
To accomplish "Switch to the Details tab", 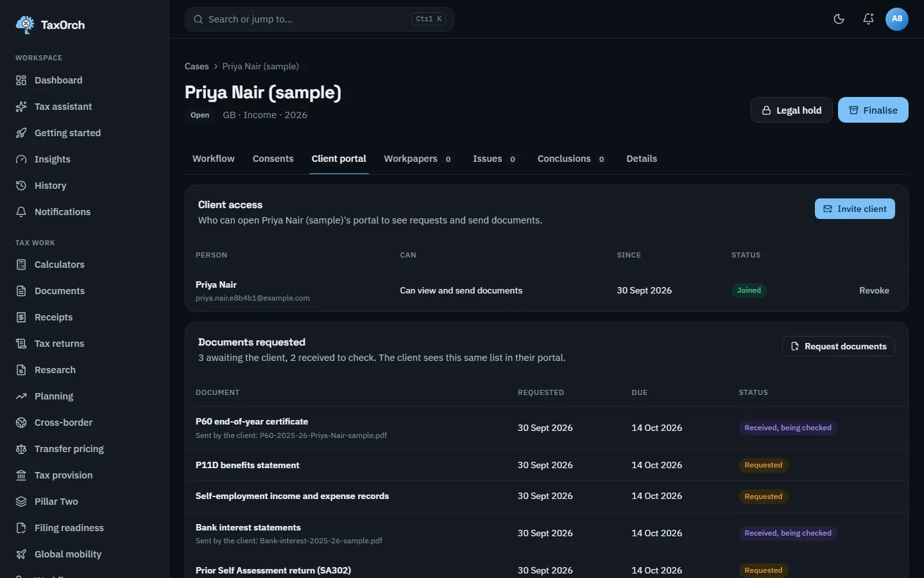I will click(642, 159).
